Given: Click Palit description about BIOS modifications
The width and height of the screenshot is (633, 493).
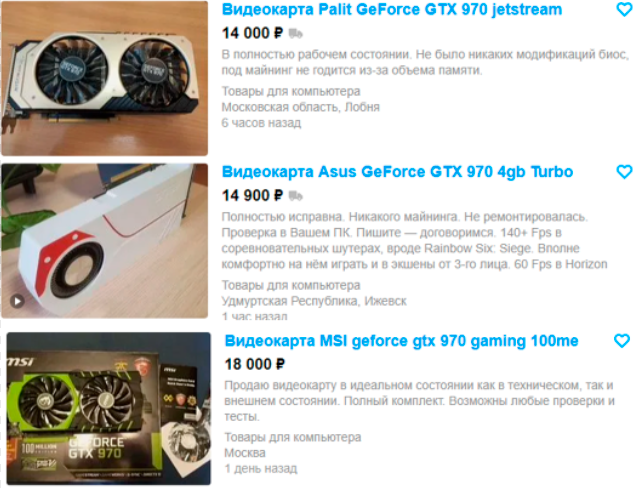Looking at the screenshot, I should 425,62.
